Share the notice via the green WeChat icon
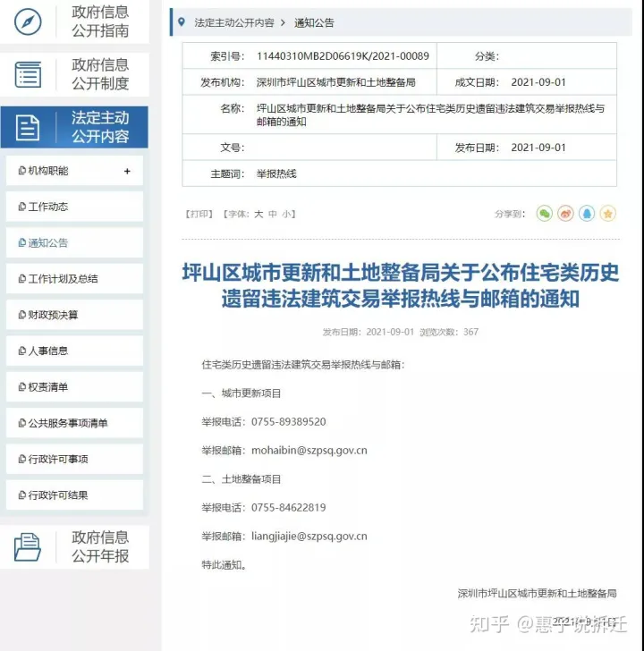The image size is (644, 651). pos(544,214)
